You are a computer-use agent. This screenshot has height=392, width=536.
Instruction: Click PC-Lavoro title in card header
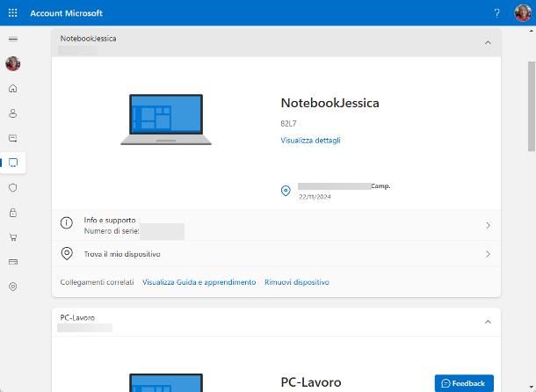(x=77, y=318)
